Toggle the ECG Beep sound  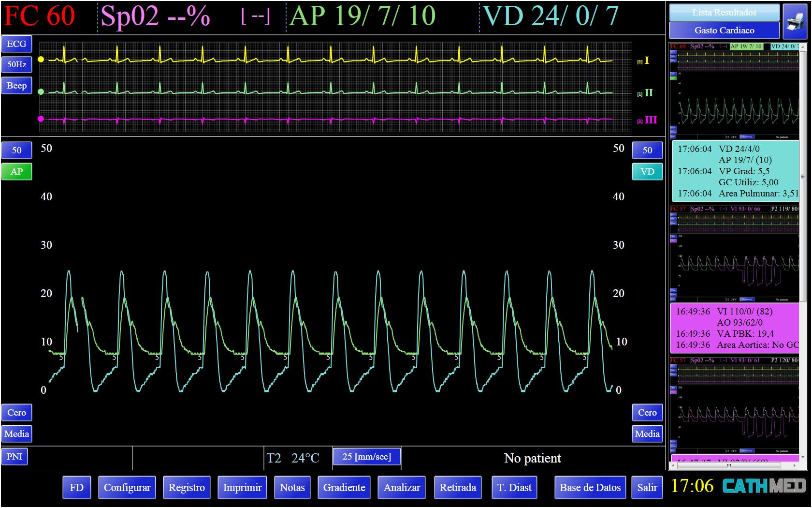pos(16,86)
